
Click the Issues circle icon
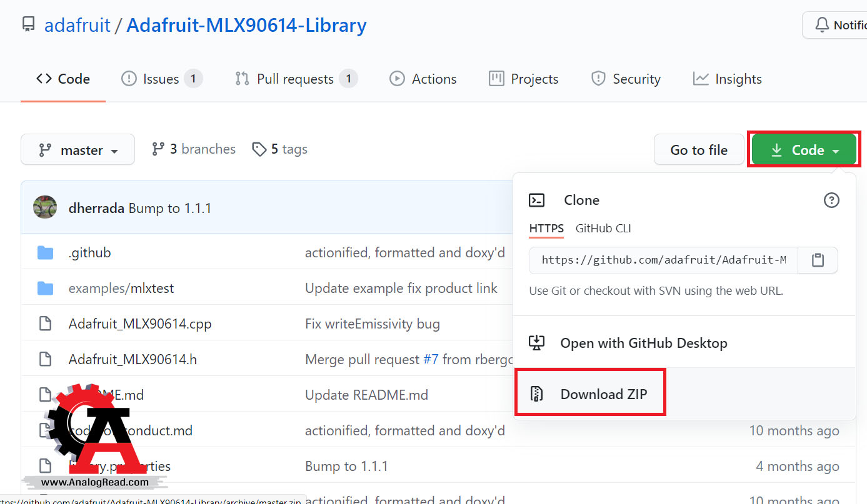point(129,79)
